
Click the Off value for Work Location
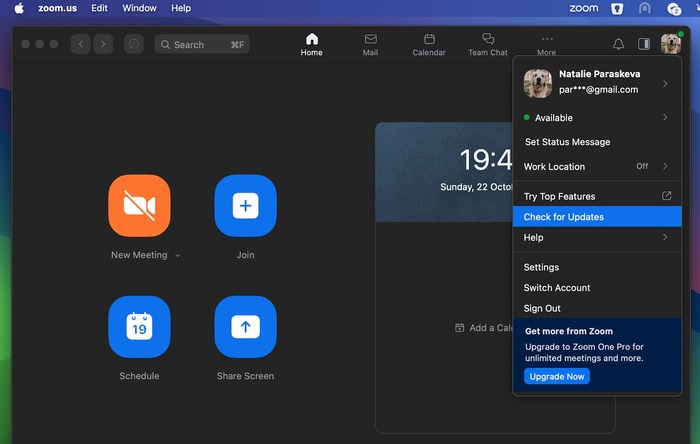pyautogui.click(x=642, y=166)
